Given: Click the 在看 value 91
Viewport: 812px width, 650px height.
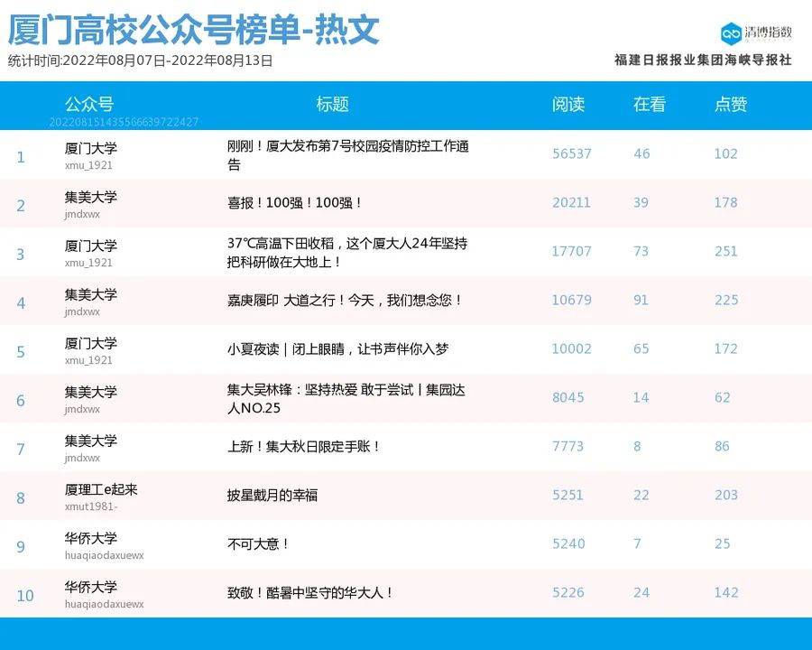Looking at the screenshot, I should pyautogui.click(x=641, y=300).
